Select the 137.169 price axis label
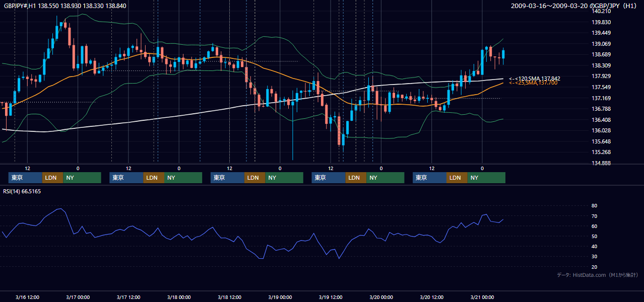Viewport: 644px width, 302px height. pos(602,98)
